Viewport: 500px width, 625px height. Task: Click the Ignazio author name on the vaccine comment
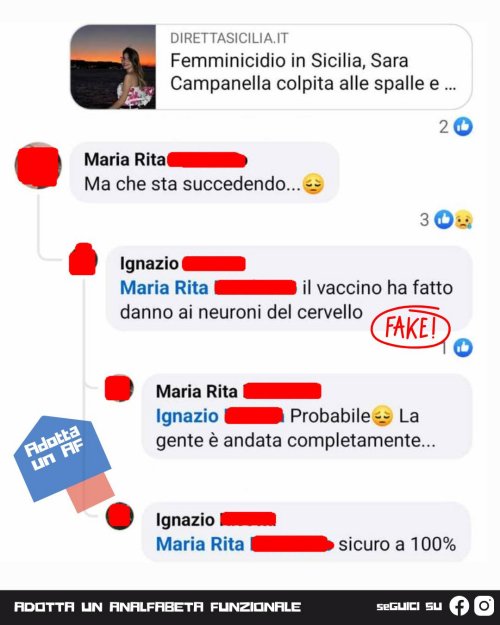(149, 263)
